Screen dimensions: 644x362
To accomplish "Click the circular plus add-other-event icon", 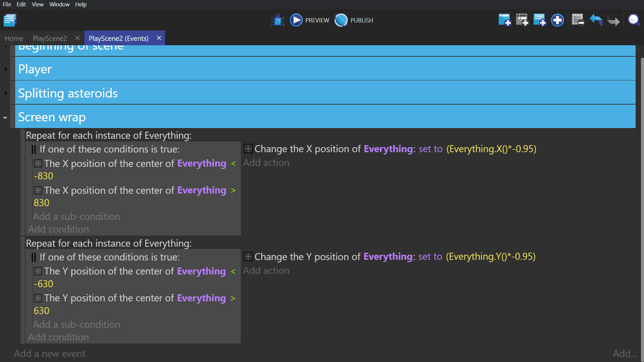I will click(x=557, y=20).
